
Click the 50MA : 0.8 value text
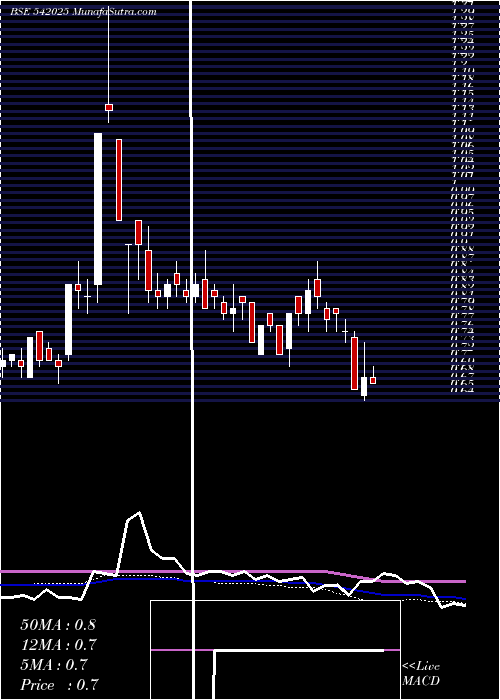point(58,625)
